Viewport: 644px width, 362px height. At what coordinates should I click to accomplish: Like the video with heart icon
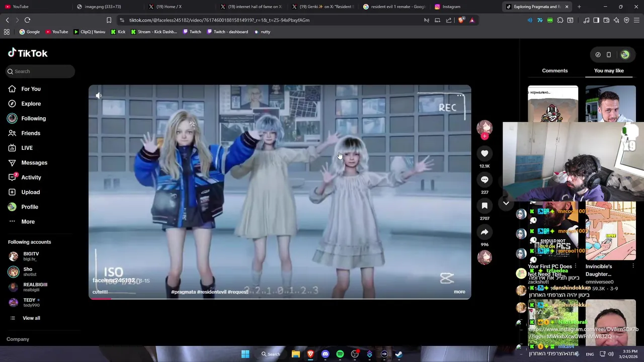(485, 153)
